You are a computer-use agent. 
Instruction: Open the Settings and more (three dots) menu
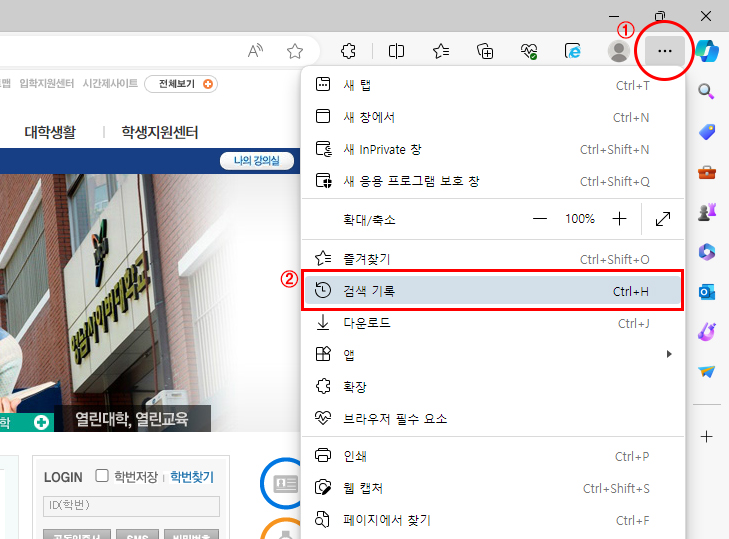664,51
